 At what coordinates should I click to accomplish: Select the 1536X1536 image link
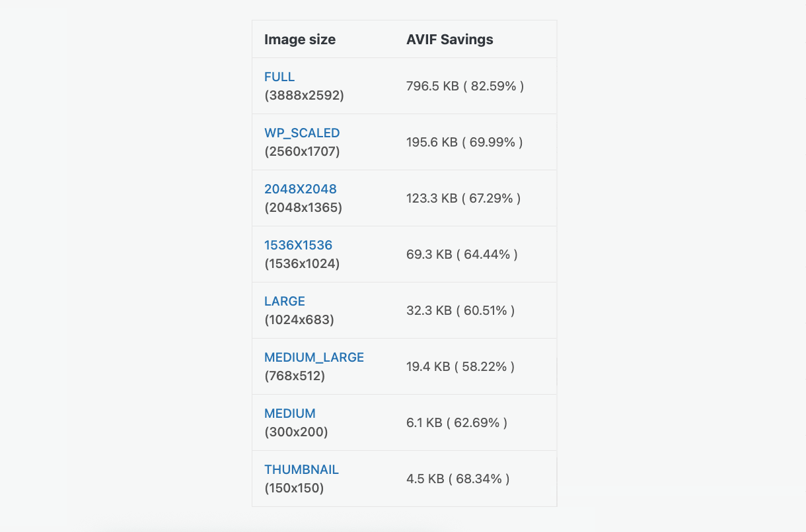pos(299,245)
